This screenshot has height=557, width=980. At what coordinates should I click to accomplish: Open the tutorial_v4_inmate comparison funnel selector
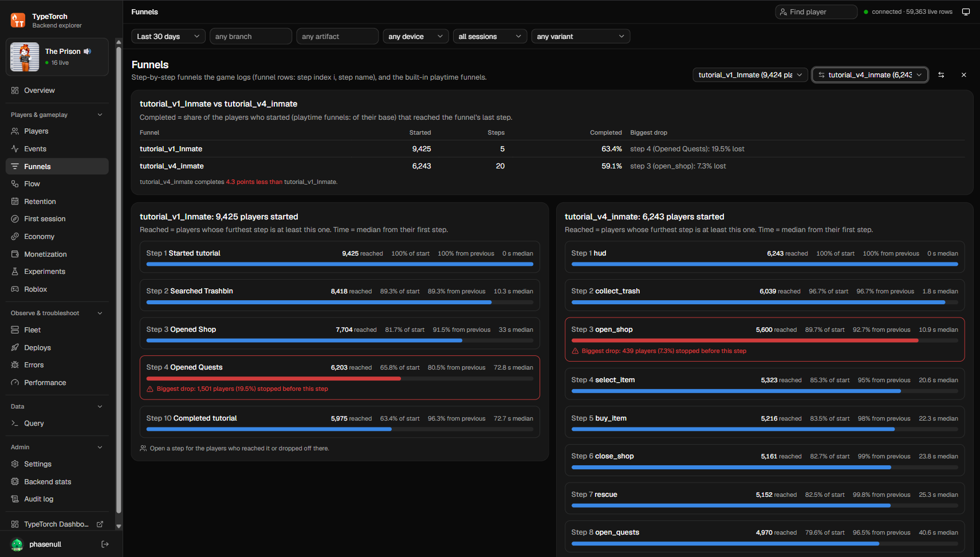coord(870,75)
